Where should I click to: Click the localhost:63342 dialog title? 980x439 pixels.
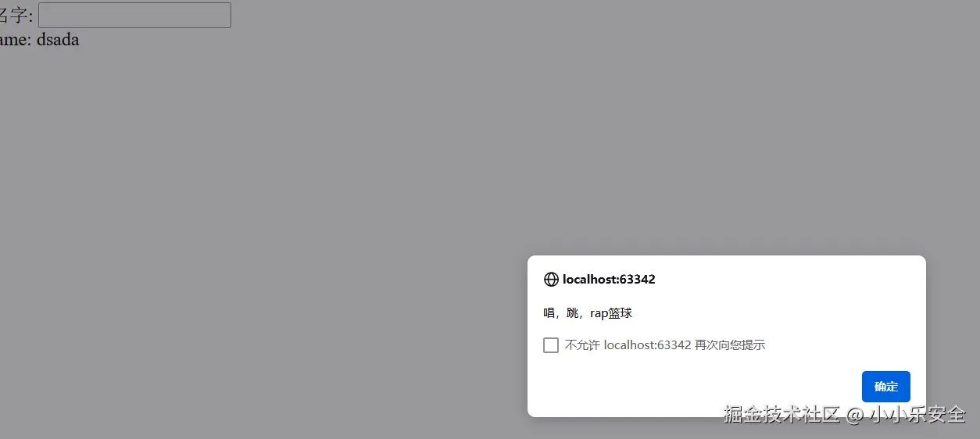(609, 280)
